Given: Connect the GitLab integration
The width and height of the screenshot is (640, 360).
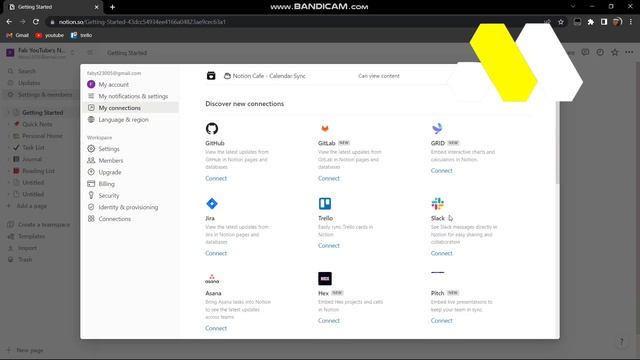Looking at the screenshot, I should (329, 178).
